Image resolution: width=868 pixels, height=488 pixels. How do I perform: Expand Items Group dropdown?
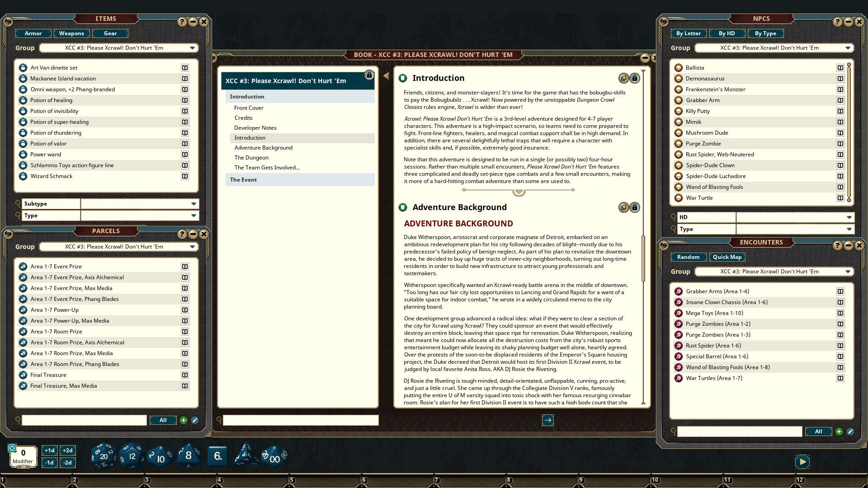(x=192, y=48)
